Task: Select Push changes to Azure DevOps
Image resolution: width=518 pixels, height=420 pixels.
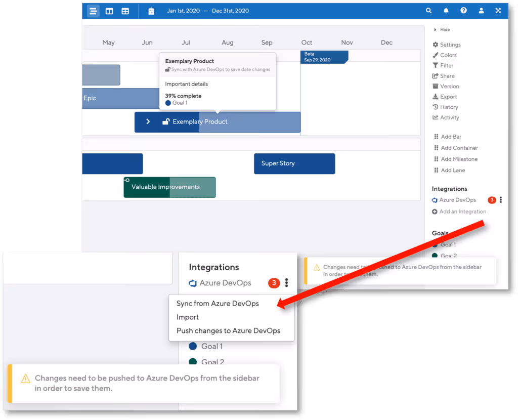Action: point(228,331)
